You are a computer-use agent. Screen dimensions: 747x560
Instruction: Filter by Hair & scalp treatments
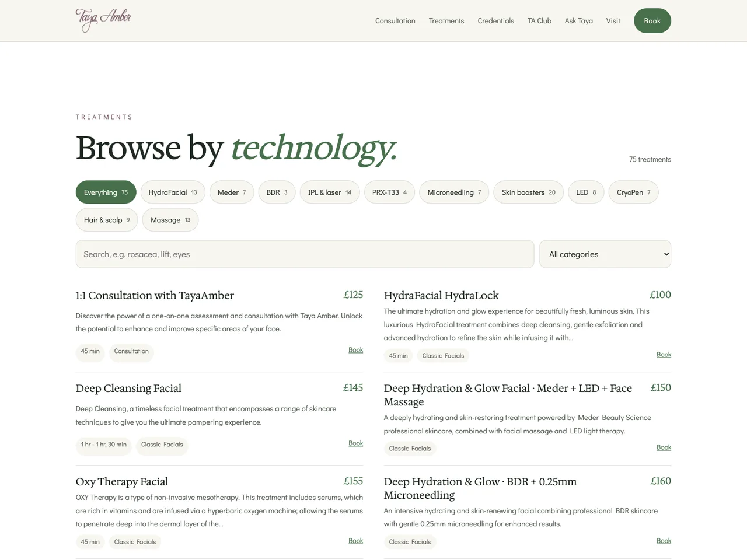(107, 220)
